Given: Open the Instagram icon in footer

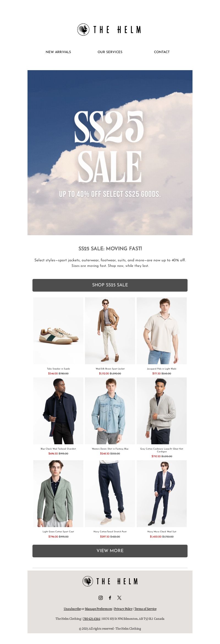Looking at the screenshot, I should click(x=101, y=598).
